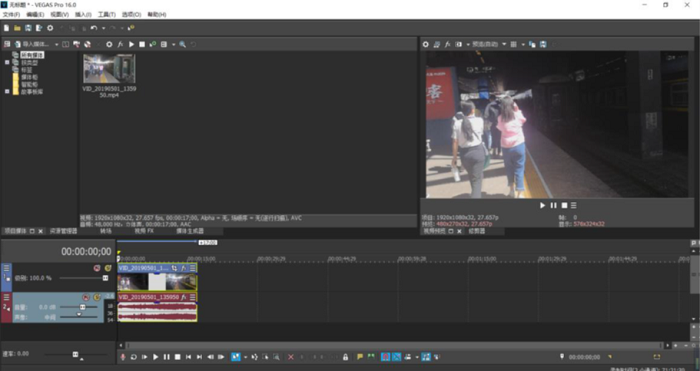This screenshot has height=371, width=700.
Task: Open preview settings gear in Video Preview
Action: click(425, 44)
